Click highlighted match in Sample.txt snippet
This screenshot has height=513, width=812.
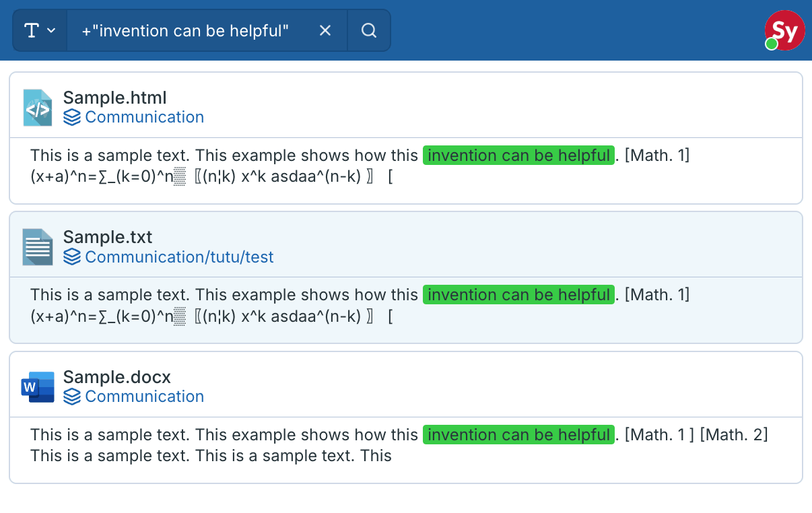pos(518,295)
